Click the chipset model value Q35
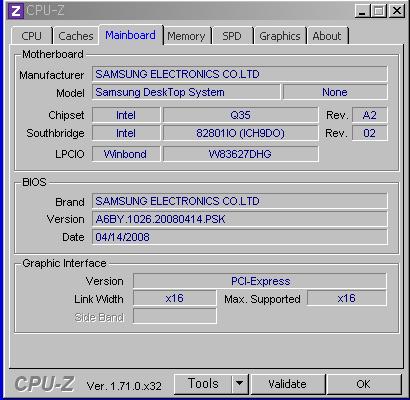The width and height of the screenshot is (410, 400). 240,115
